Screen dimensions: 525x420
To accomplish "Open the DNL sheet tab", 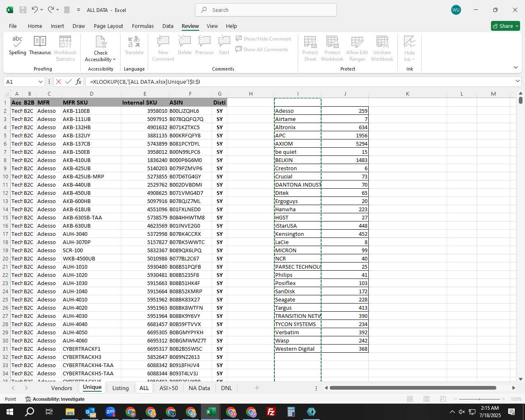I will click(x=226, y=388).
